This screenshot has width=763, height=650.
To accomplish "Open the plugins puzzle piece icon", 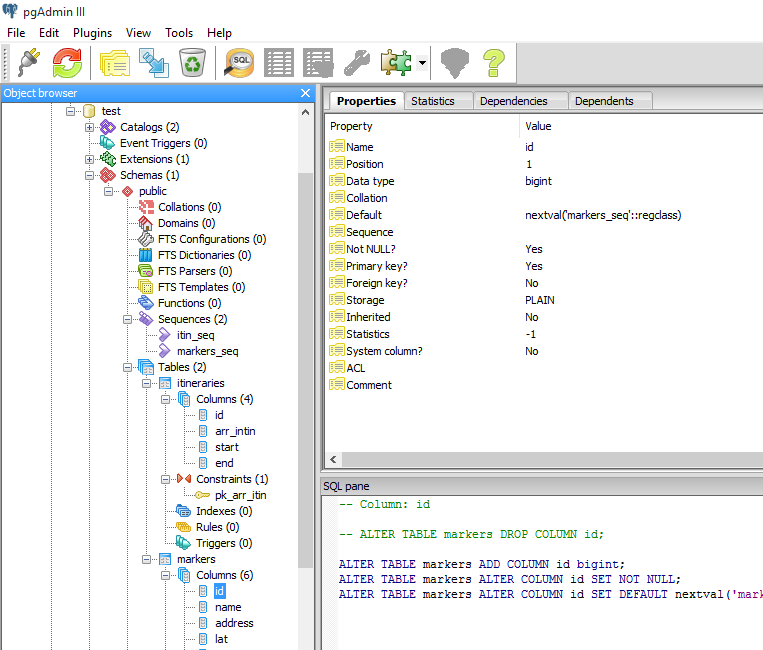I will (x=396, y=63).
